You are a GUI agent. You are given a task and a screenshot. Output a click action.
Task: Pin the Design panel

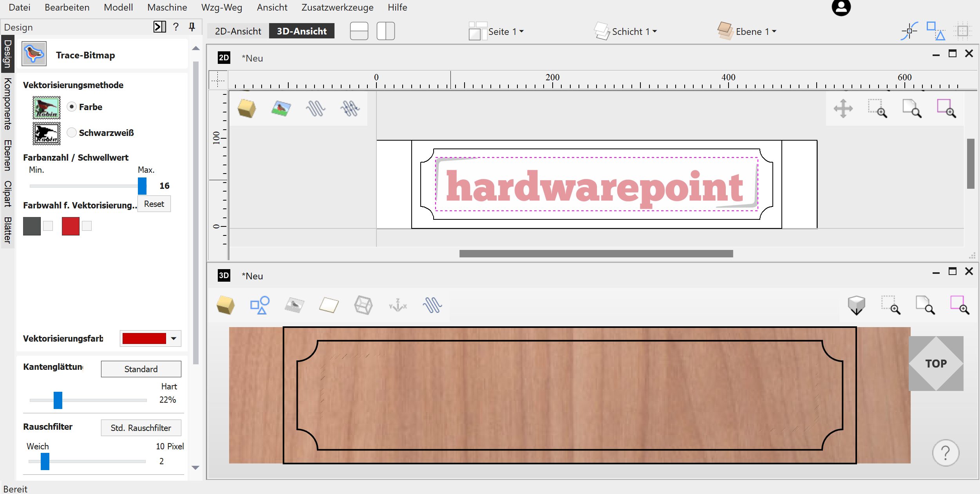click(x=192, y=27)
